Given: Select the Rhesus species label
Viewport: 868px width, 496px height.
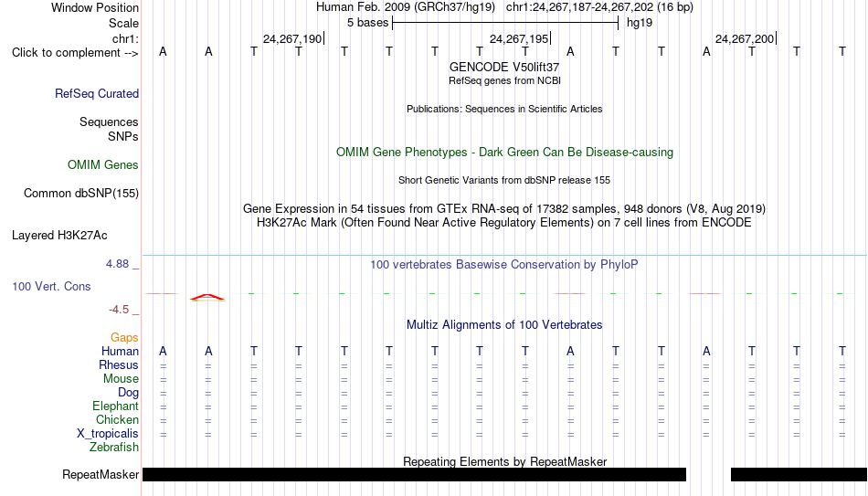Looking at the screenshot, I should 119,364.
